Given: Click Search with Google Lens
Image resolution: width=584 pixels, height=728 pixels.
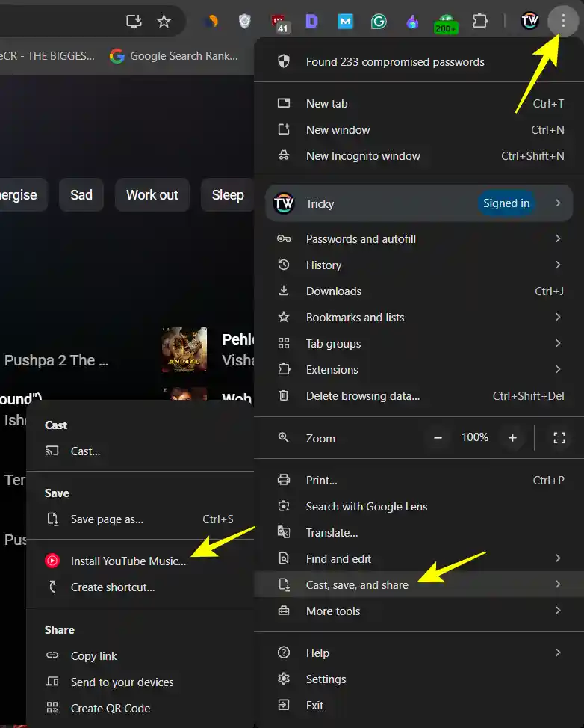Looking at the screenshot, I should (419, 506).
